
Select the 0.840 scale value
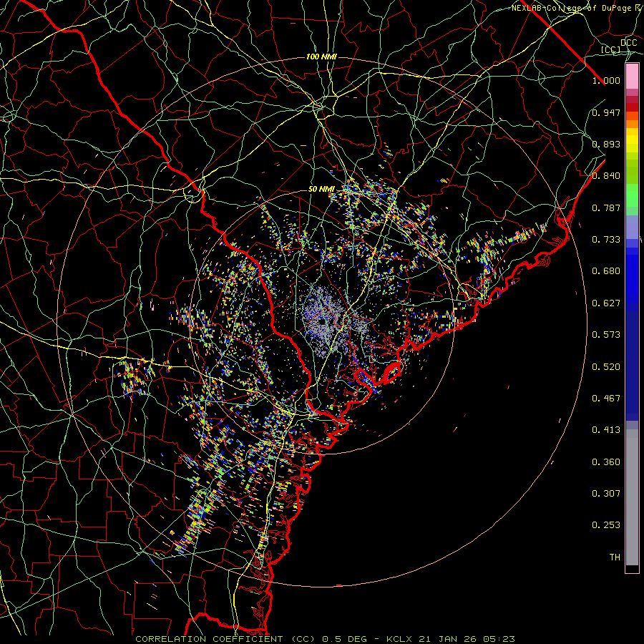click(x=606, y=175)
